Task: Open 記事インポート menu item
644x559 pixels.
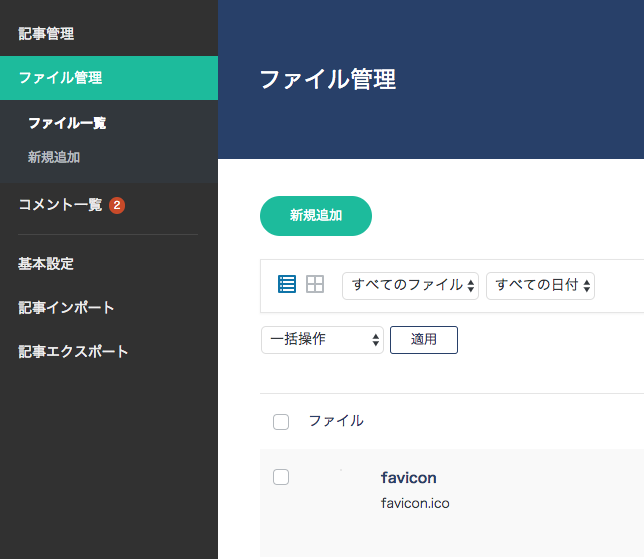Action: tap(66, 308)
